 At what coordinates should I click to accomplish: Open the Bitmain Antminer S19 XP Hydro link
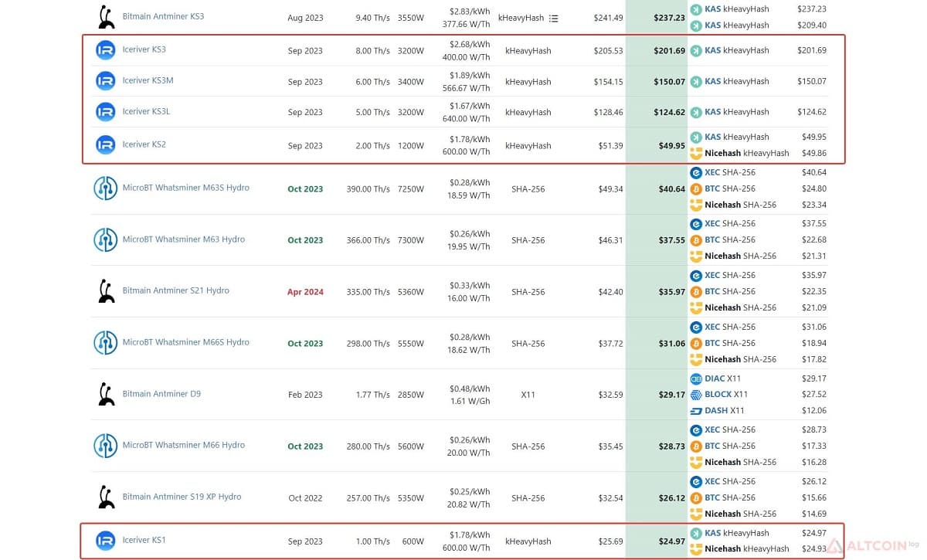pyautogui.click(x=182, y=497)
